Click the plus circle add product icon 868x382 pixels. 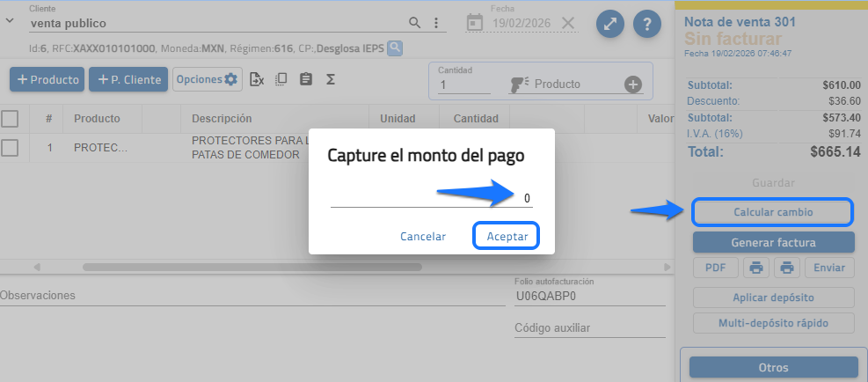(x=633, y=84)
